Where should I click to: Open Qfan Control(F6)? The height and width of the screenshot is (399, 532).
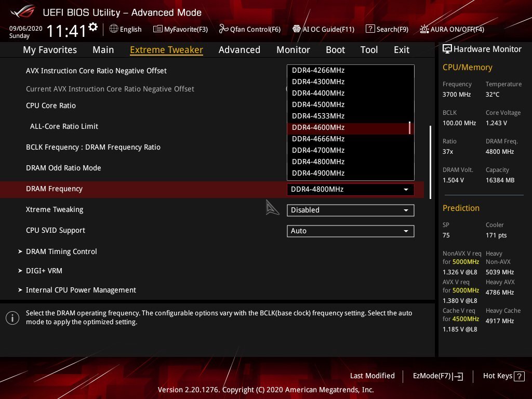pos(250,29)
